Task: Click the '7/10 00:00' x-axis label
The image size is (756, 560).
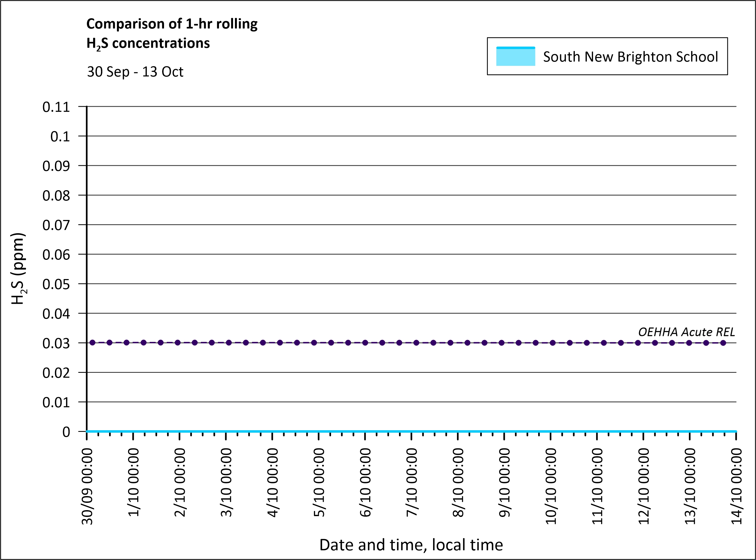Action: click(x=411, y=482)
